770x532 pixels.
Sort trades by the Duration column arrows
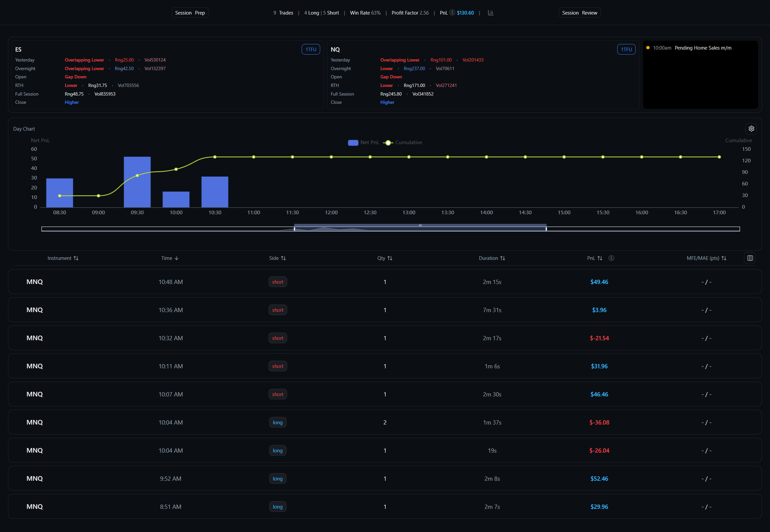tap(504, 258)
